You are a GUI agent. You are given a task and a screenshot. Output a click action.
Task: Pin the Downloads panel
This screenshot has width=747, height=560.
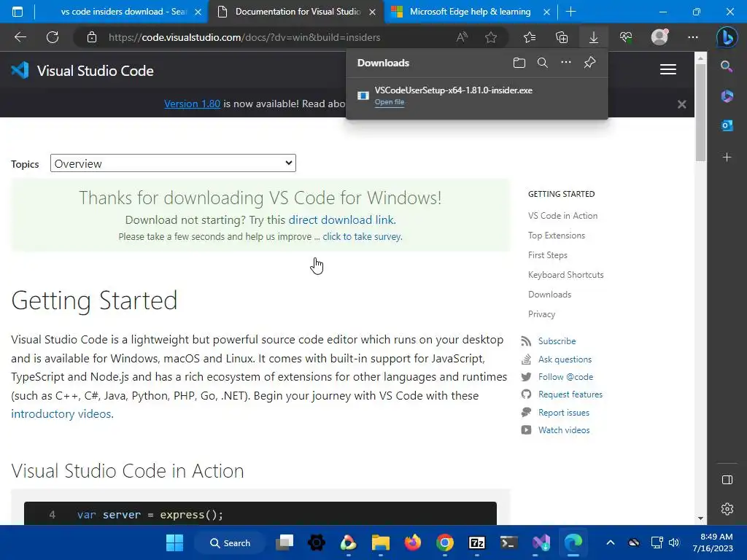coord(589,63)
